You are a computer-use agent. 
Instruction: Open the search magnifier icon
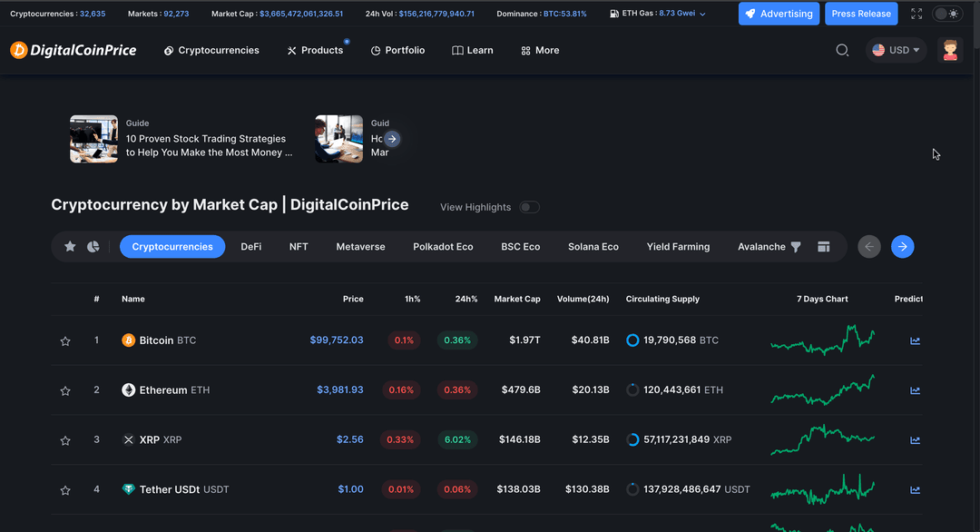[x=842, y=50]
